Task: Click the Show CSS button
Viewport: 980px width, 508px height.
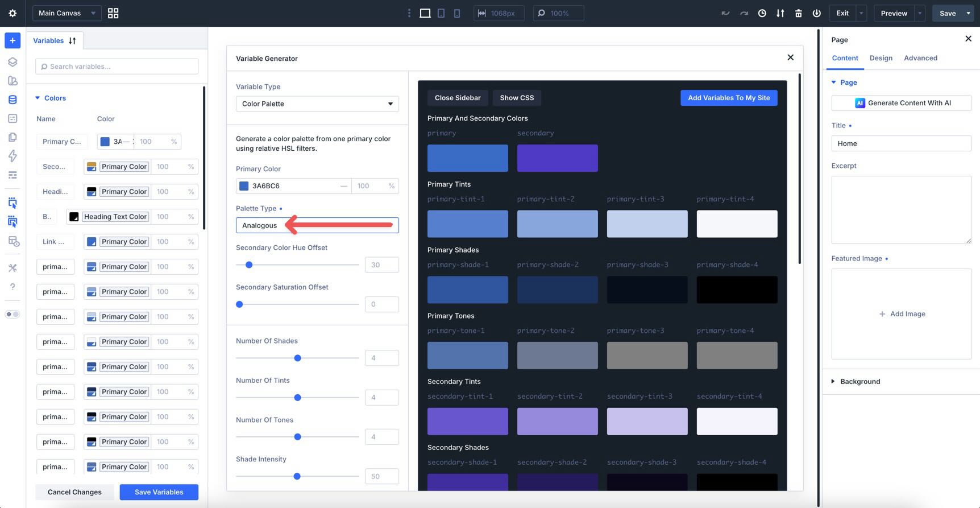Action: (x=517, y=98)
